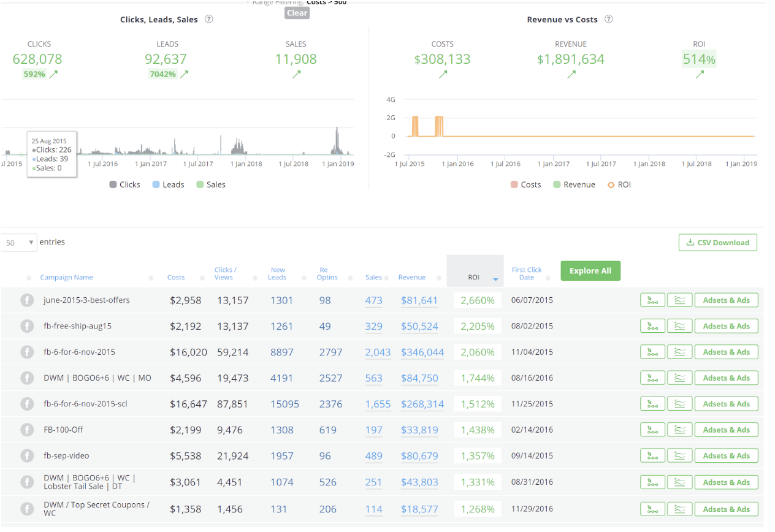775x532 pixels.
Task: Open Adsets & Ads for fb-6-for-6-nov-2015
Action: [727, 352]
